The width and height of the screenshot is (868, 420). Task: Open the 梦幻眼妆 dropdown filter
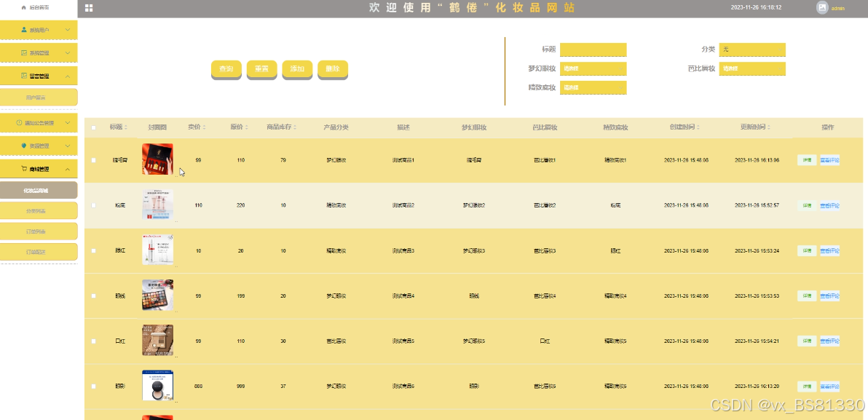593,68
